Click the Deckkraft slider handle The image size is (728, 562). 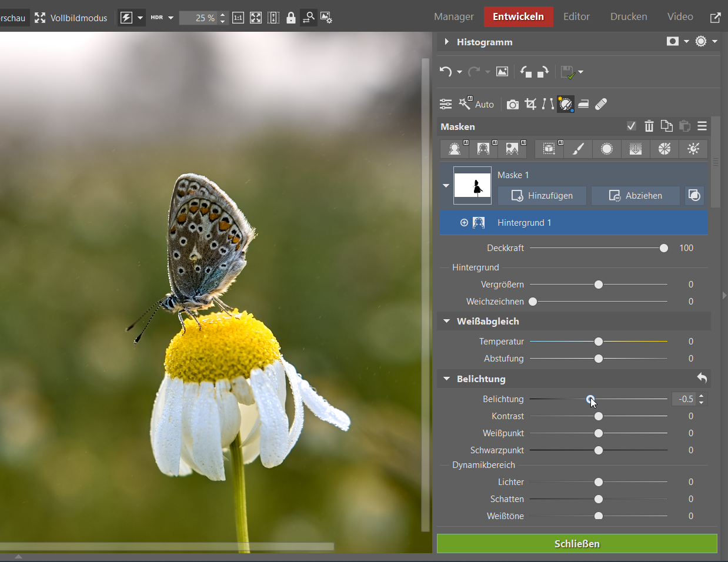pos(664,248)
